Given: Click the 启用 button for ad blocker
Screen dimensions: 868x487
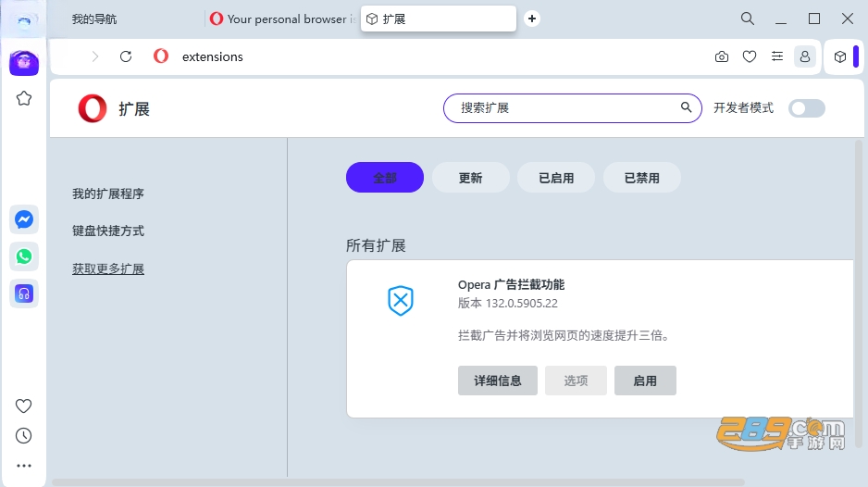Looking at the screenshot, I should [x=645, y=381].
